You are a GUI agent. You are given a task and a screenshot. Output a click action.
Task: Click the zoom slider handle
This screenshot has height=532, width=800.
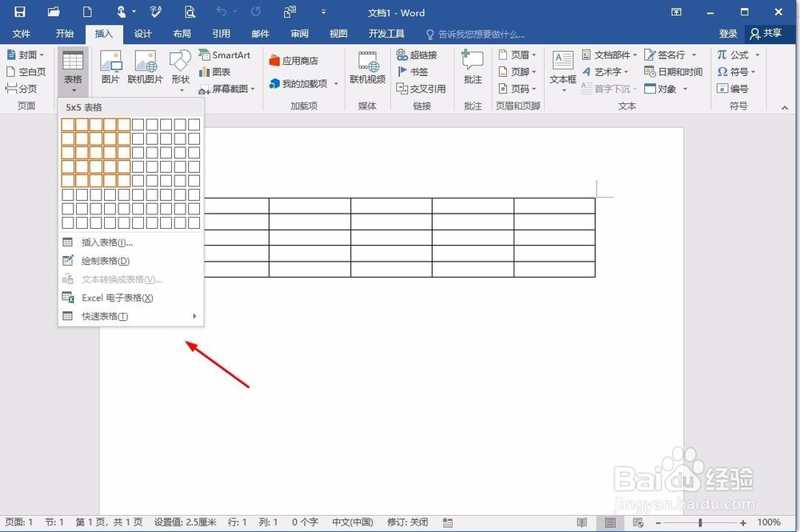coord(701,523)
